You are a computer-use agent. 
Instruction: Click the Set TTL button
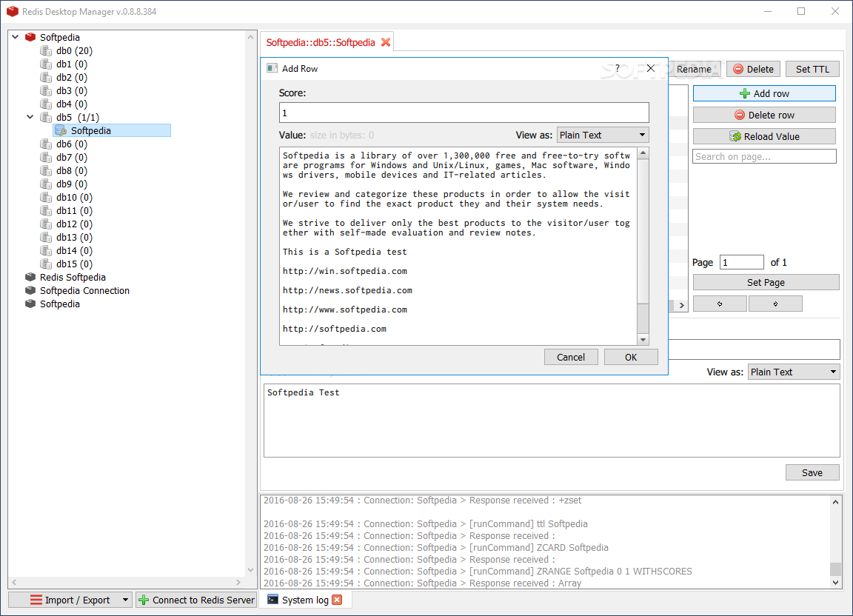coord(813,69)
